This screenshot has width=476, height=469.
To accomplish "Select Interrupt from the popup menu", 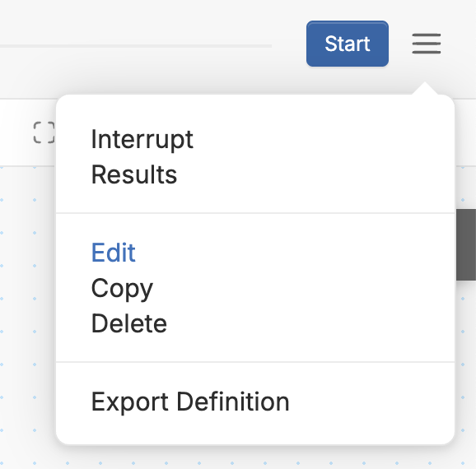I will 142,139.
